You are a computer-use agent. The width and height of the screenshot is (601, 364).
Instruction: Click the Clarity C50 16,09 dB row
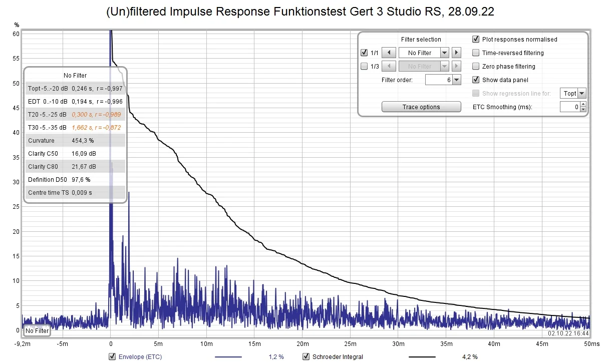(x=75, y=154)
